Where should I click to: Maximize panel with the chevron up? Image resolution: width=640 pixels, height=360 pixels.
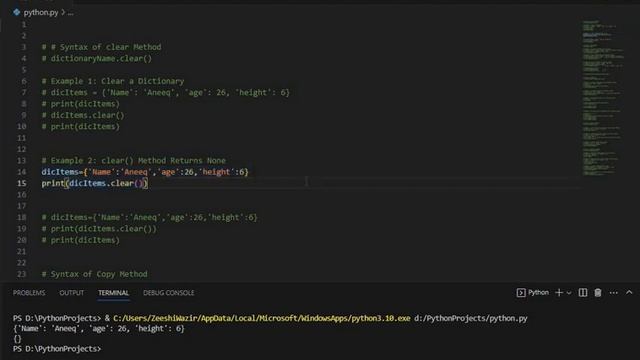[x=629, y=292]
